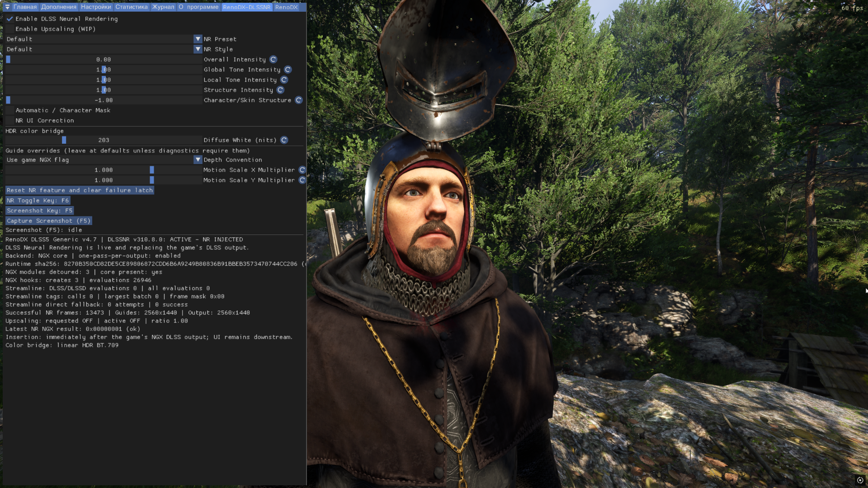Reset Motion Scale X Multiplier icon
The image size is (868, 488).
coord(302,170)
